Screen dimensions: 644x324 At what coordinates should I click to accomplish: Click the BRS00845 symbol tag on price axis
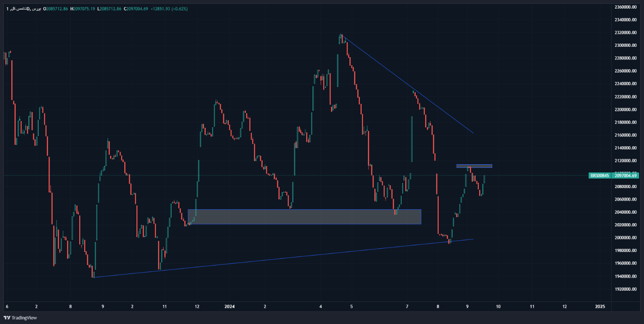click(x=599, y=175)
